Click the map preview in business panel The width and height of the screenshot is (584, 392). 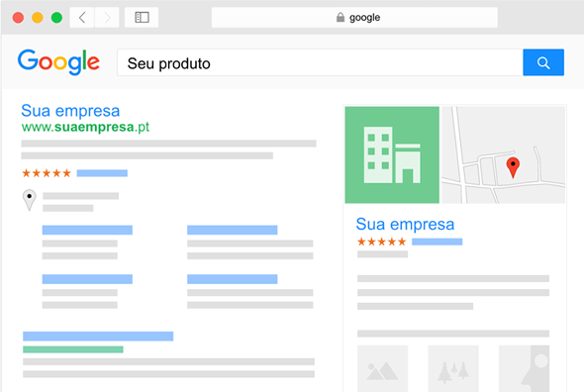(503, 154)
